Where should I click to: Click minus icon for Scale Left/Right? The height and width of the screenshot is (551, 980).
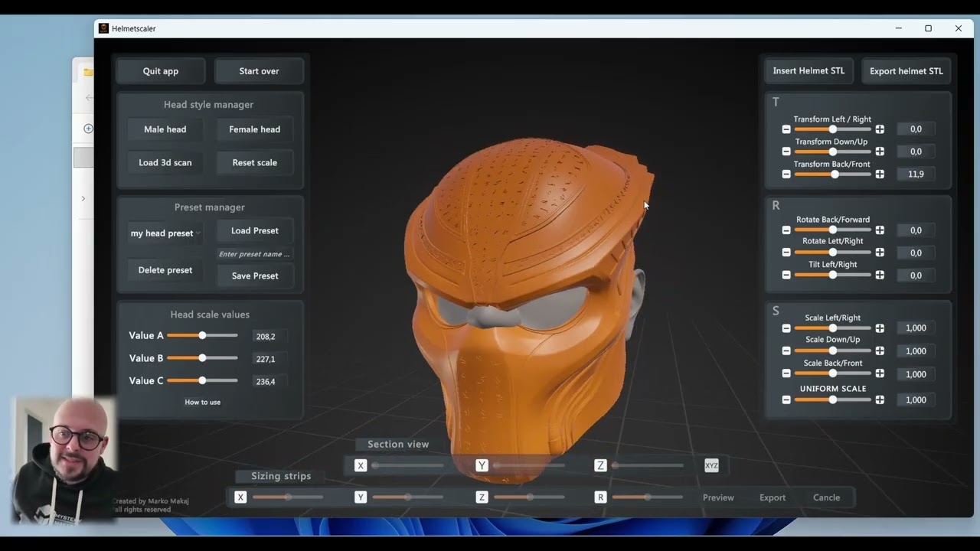click(x=786, y=328)
